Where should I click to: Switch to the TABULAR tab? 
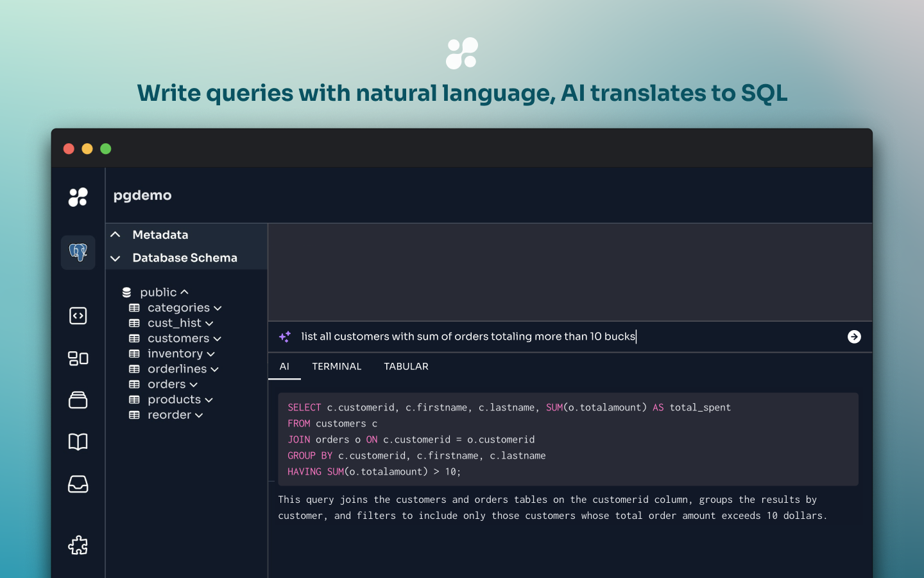(406, 366)
